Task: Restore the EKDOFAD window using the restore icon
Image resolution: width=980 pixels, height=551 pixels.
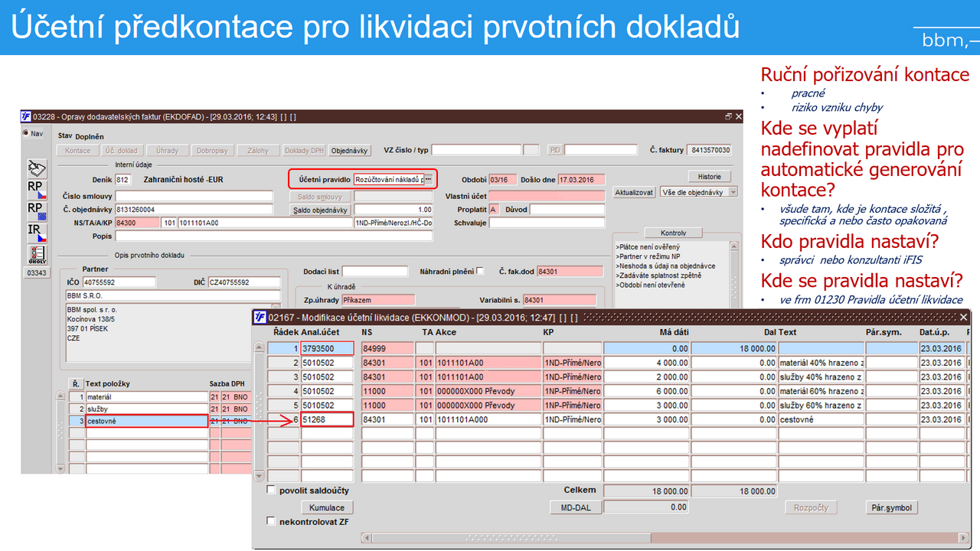Action: [728, 117]
